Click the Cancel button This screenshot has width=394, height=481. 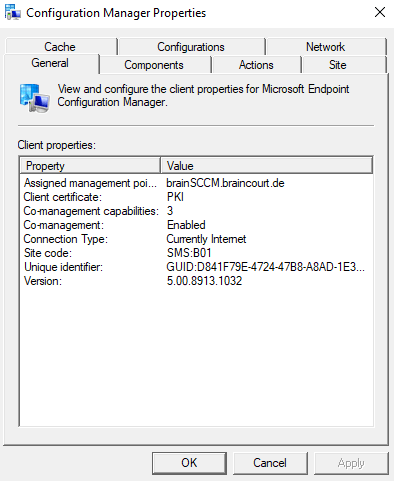point(270,463)
